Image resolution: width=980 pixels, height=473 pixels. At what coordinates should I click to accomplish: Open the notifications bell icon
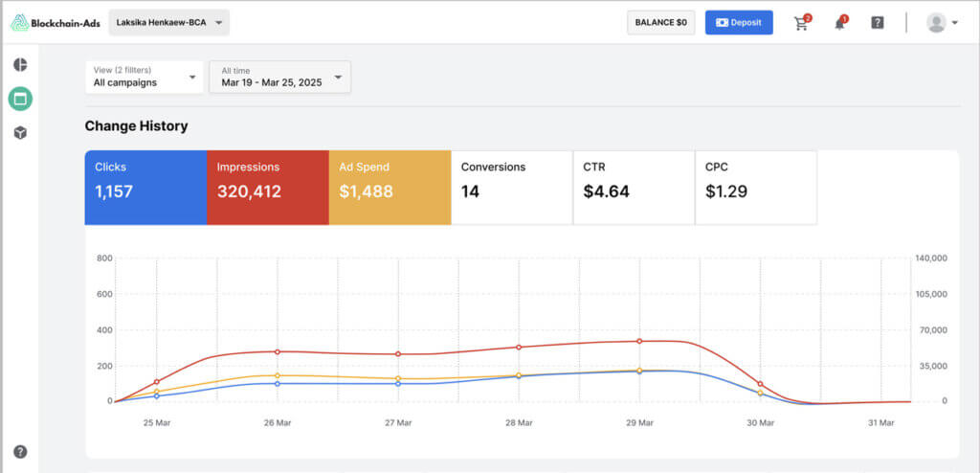coord(840,23)
